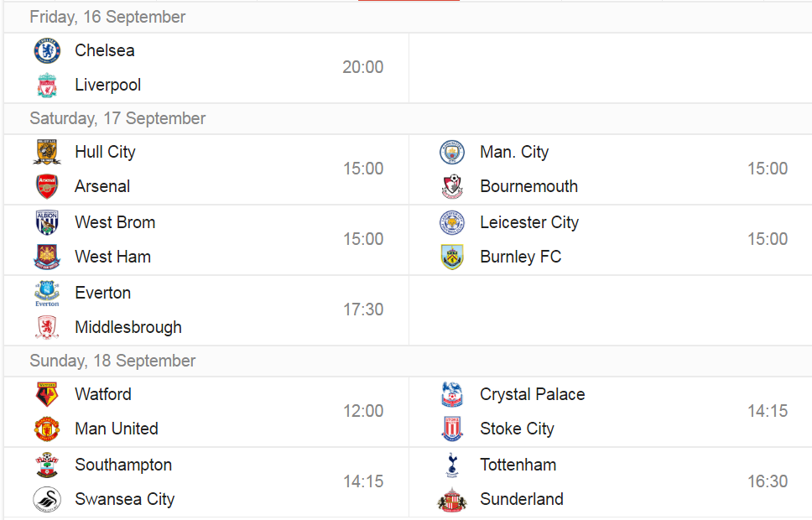Click the 20:00 Chelsea match time

(x=363, y=67)
